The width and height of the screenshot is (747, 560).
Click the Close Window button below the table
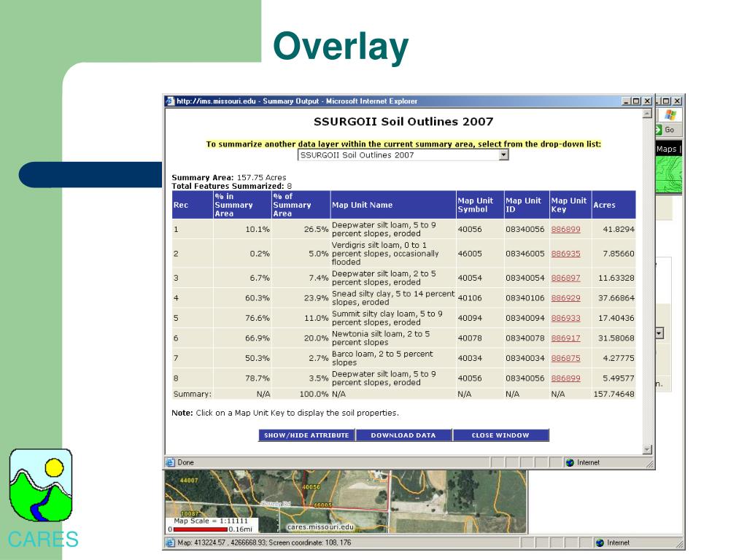pyautogui.click(x=500, y=435)
